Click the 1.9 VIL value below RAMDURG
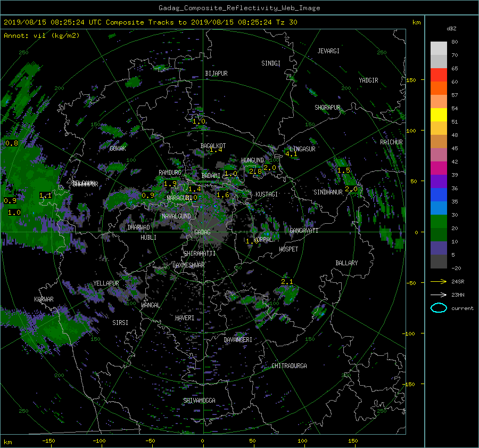The height and width of the screenshot is (448, 479). (170, 184)
